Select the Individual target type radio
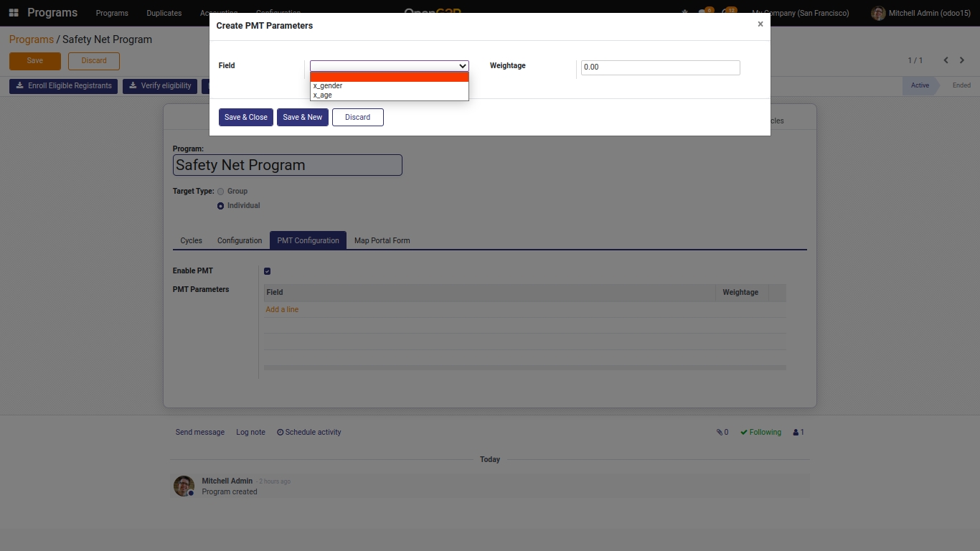This screenshot has height=551, width=980. 220,206
